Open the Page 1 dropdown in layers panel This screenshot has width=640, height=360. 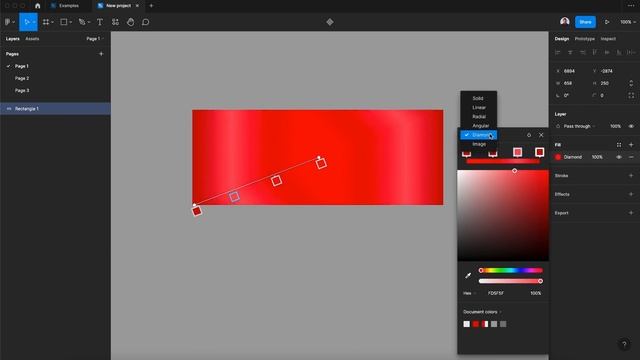click(95, 39)
